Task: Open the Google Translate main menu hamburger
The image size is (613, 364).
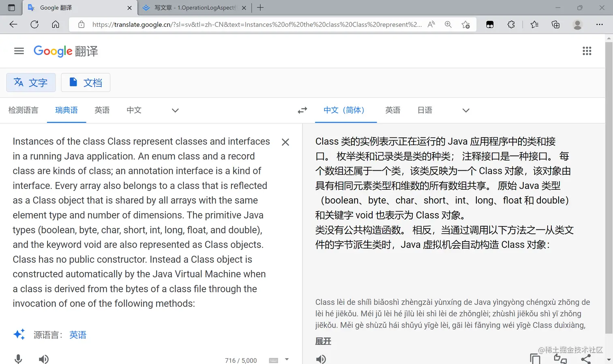Action: click(19, 51)
